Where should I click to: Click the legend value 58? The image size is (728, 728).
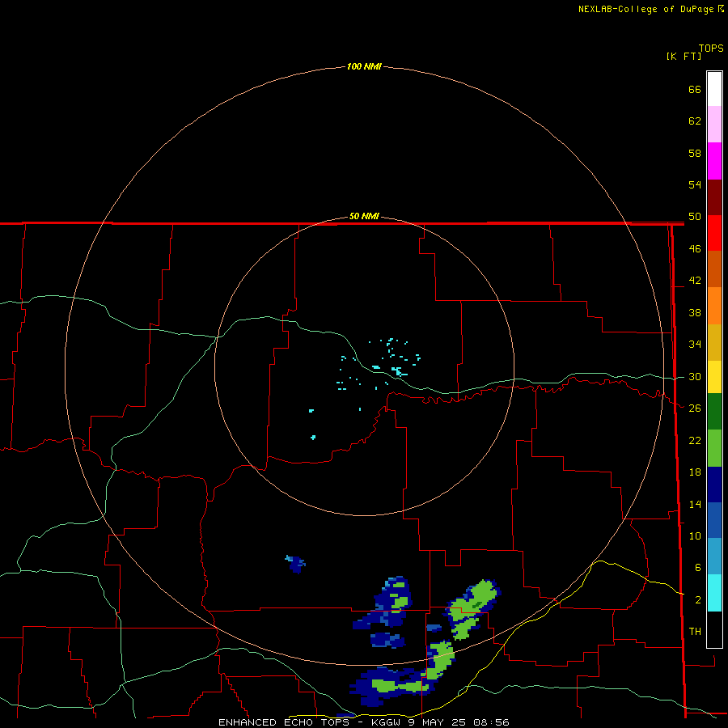point(695,153)
